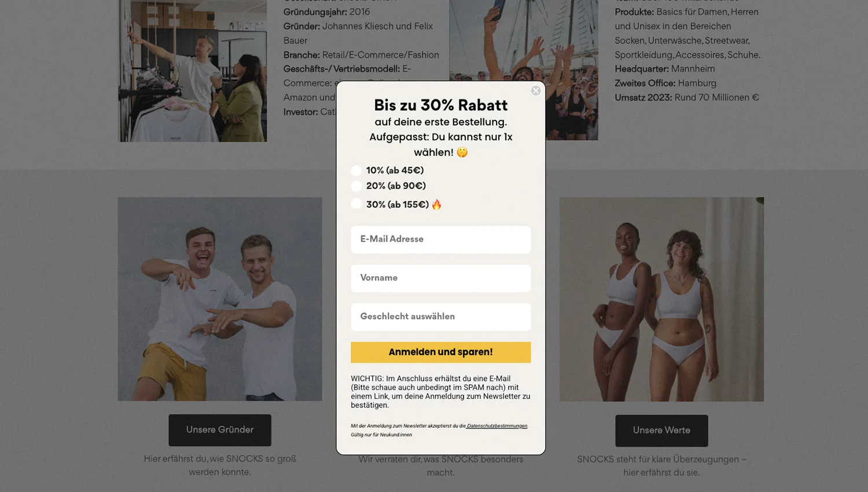
Task: Click the fire emoji next to 30% option
Action: 437,204
